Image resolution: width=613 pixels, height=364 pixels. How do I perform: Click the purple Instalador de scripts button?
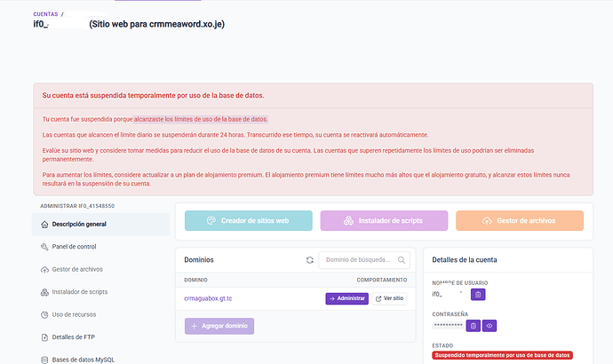pyautogui.click(x=384, y=221)
